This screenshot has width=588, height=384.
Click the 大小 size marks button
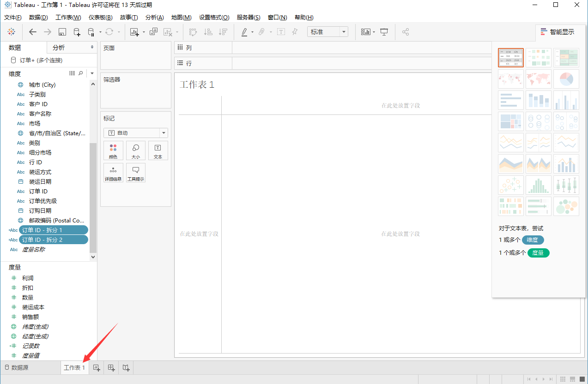[x=136, y=150]
